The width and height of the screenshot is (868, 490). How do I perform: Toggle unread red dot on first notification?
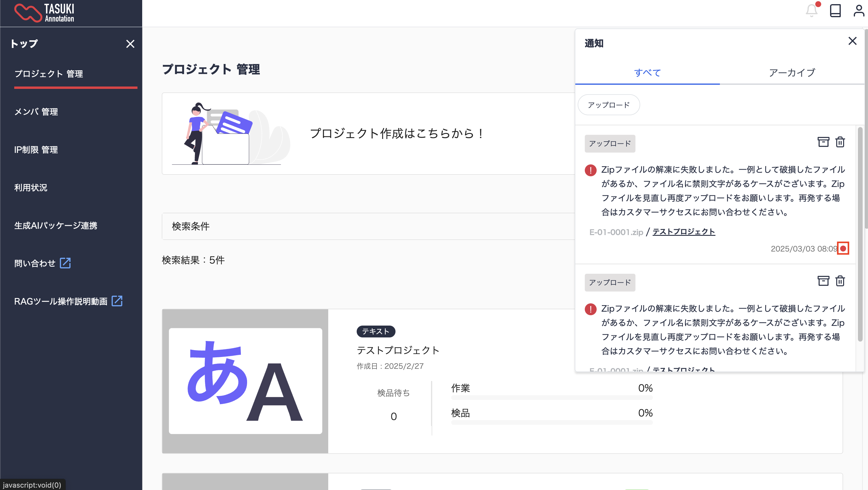pos(843,249)
